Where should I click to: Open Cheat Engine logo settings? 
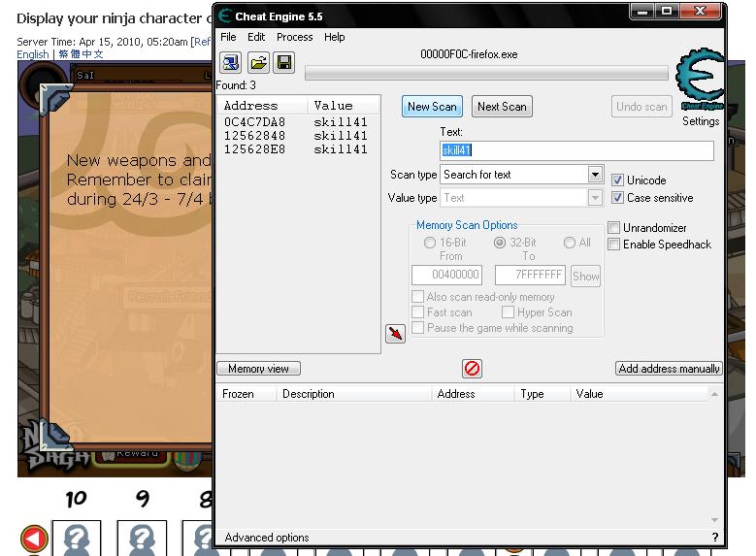(701, 80)
